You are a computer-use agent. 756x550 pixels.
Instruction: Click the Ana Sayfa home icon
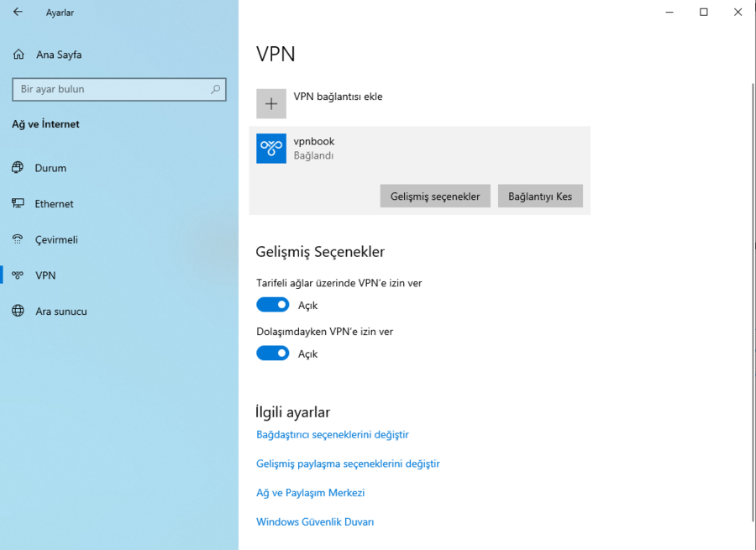click(x=18, y=55)
